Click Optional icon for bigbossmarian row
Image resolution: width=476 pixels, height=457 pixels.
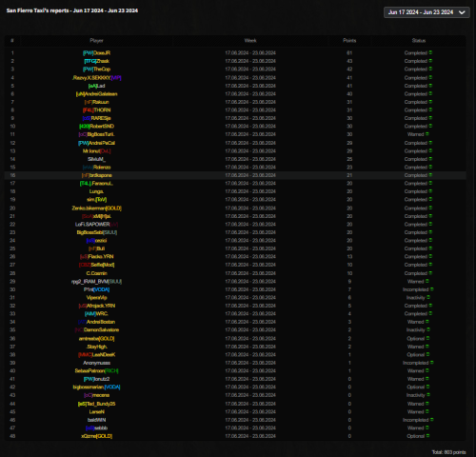tap(427, 387)
